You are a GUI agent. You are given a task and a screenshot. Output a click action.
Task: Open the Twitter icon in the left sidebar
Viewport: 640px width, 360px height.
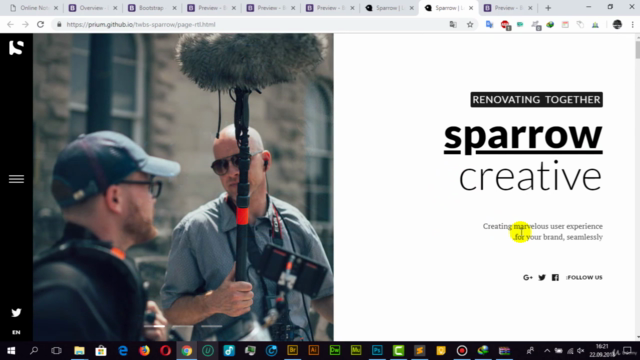16,313
